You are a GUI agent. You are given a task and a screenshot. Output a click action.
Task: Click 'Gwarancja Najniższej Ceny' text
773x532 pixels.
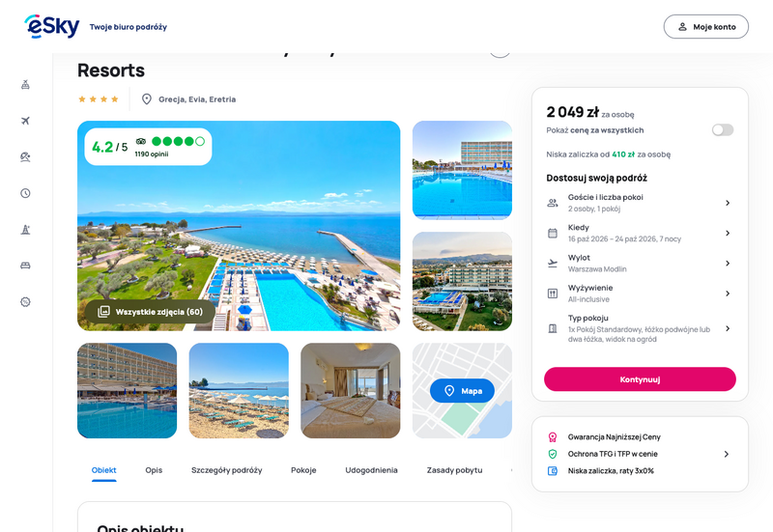click(614, 437)
